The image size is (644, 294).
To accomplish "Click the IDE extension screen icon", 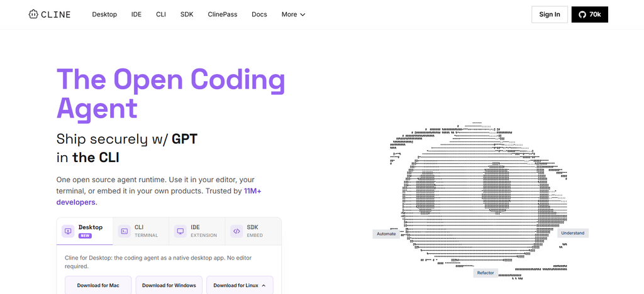I will click(180, 231).
